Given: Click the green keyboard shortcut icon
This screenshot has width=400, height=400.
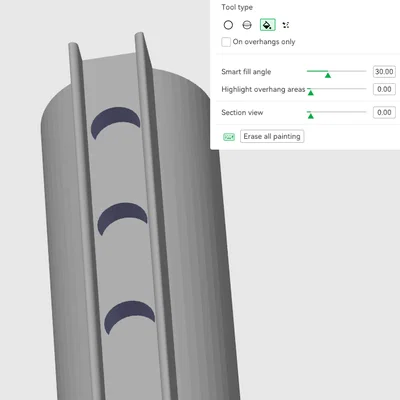Looking at the screenshot, I should 229,137.
